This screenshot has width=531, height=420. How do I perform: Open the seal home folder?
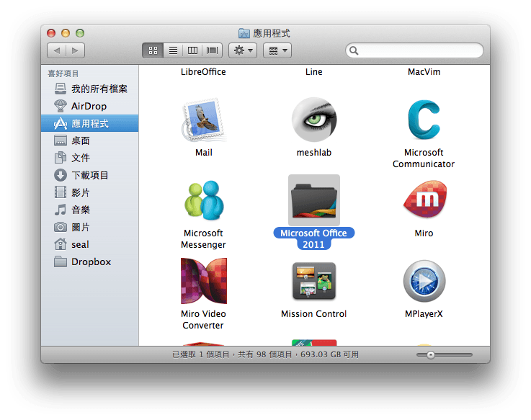[90, 244]
